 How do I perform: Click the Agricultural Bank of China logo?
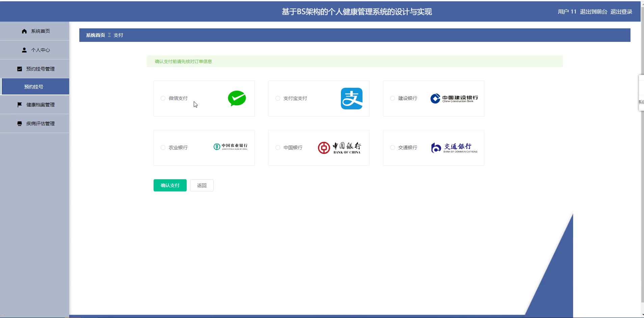click(231, 147)
